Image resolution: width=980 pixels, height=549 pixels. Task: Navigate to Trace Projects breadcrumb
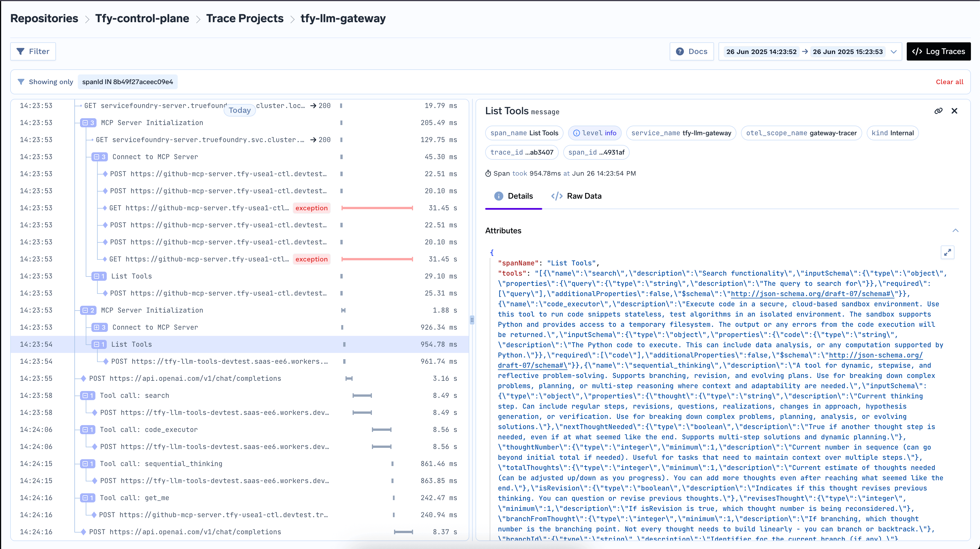pyautogui.click(x=245, y=18)
